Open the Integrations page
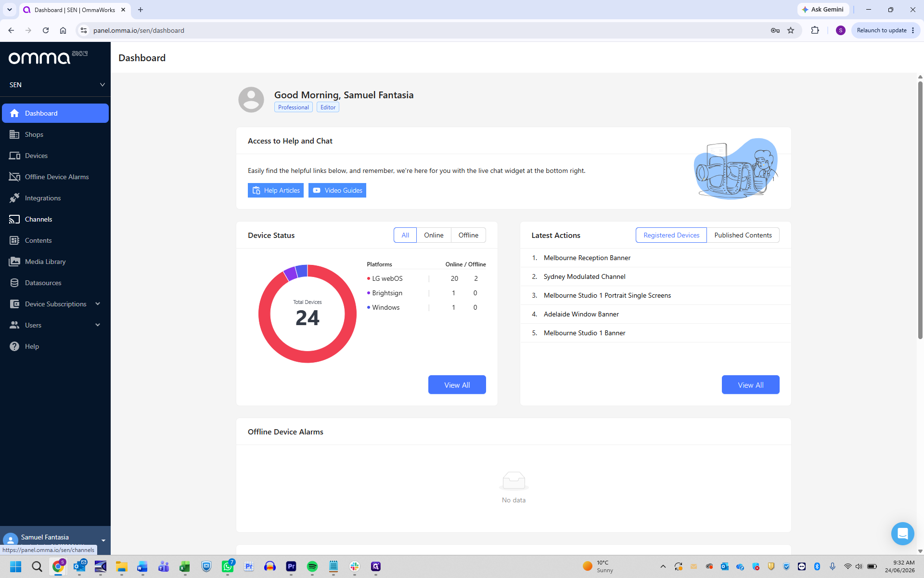 55,198
